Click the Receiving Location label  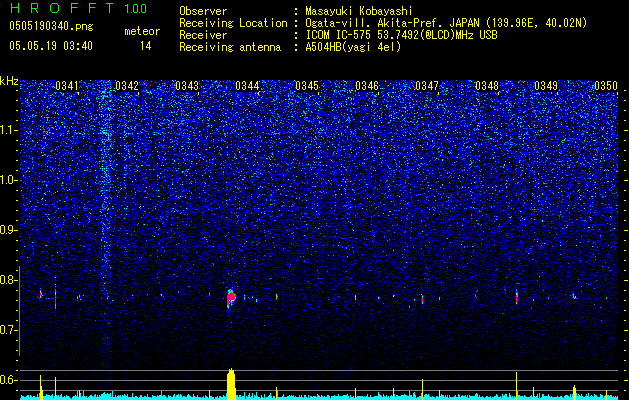tap(233, 23)
